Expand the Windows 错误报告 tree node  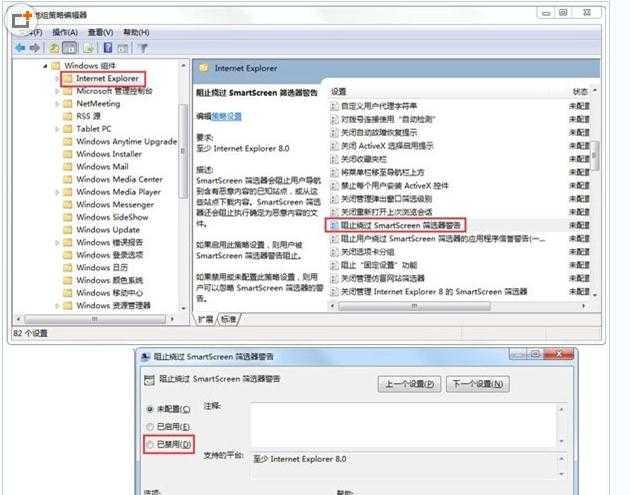(x=57, y=242)
